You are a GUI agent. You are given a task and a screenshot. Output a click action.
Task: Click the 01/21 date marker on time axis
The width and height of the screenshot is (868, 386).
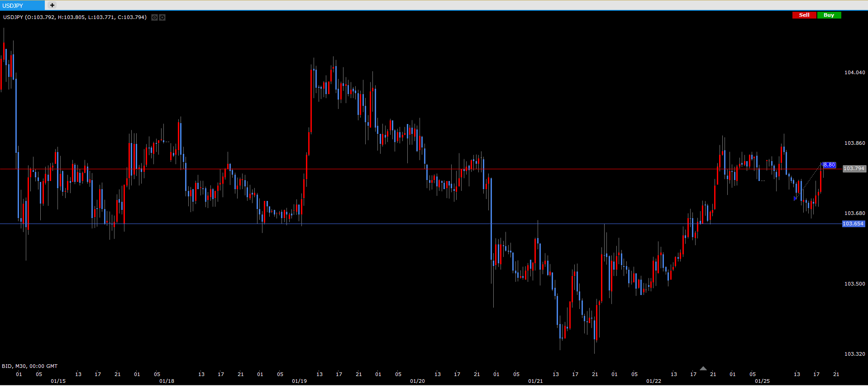click(535, 381)
